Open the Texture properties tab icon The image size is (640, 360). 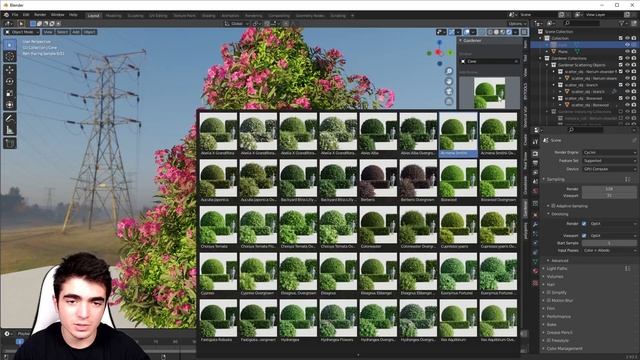pyautogui.click(x=536, y=282)
